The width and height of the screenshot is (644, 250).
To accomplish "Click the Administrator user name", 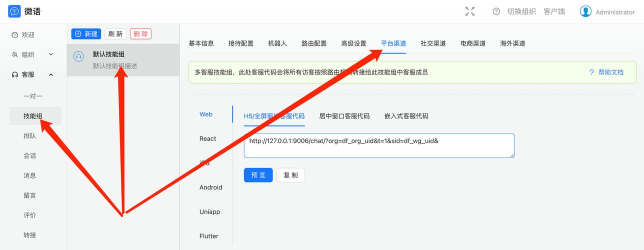I will click(615, 12).
